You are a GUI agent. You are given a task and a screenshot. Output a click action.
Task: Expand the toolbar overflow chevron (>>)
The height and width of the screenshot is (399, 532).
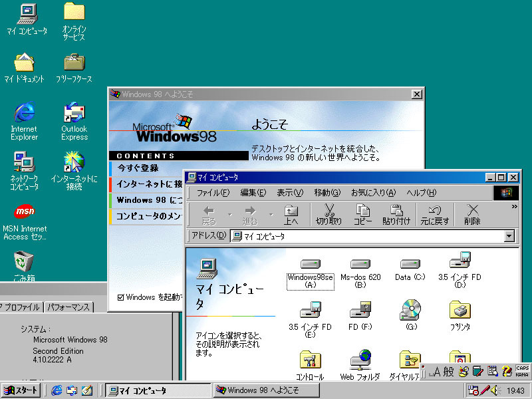[x=513, y=207]
